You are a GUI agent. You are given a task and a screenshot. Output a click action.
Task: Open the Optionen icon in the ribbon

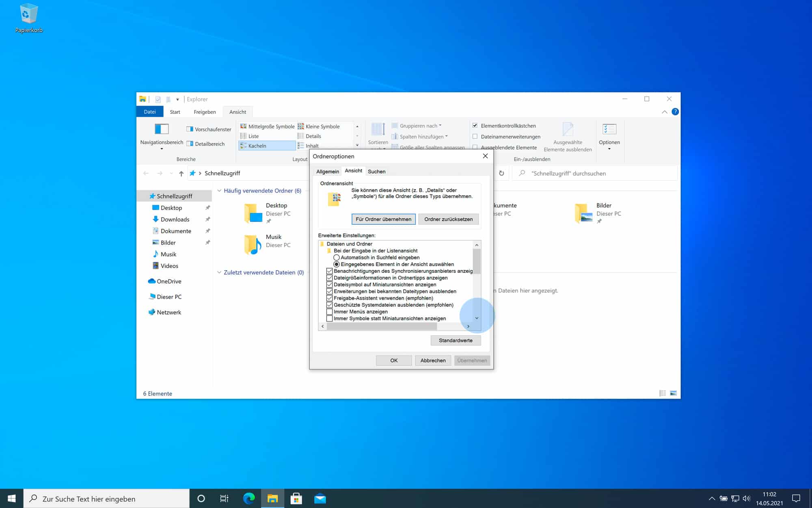609,130
